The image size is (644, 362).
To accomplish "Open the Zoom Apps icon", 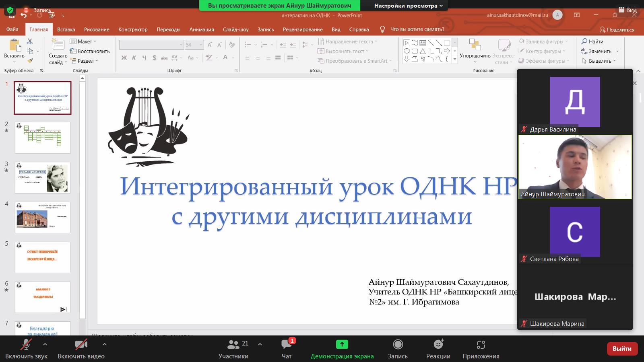I will [x=481, y=345].
